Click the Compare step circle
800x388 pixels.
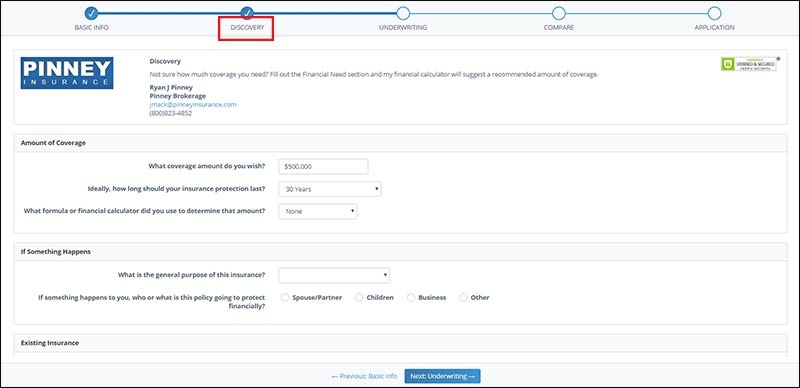[559, 13]
